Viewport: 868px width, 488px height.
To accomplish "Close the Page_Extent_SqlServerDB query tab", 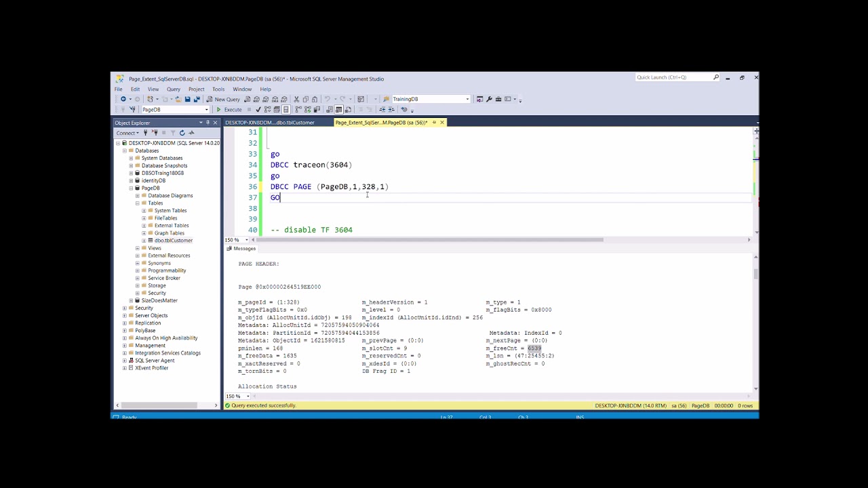I will coord(442,123).
